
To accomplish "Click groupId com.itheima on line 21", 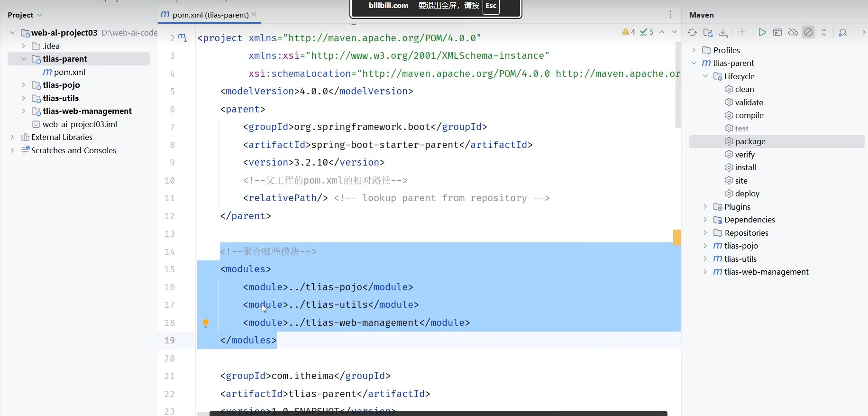I will [302, 376].
